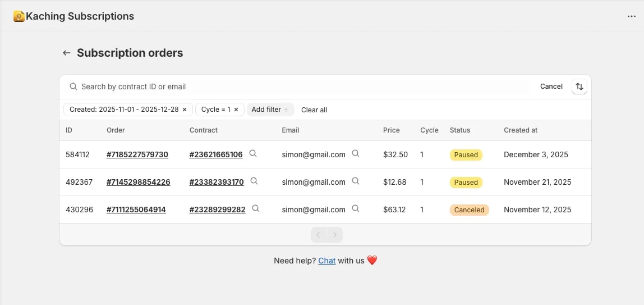
Task: Select the ID value 584112
Action: [77, 154]
